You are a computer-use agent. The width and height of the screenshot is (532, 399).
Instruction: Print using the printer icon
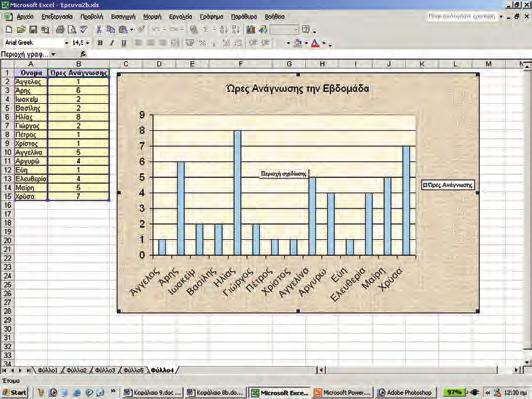tap(60, 30)
